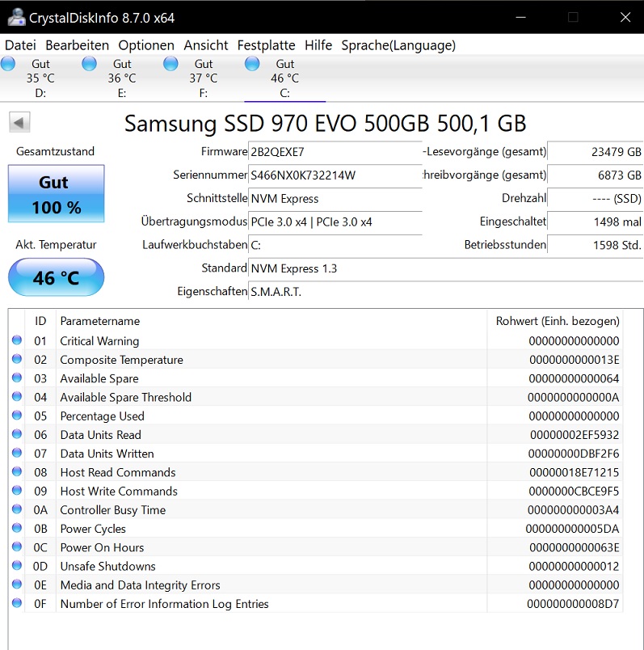Image resolution: width=644 pixels, height=650 pixels.
Task: Click the Übertragungsmodus field PCIe 3.0 x4
Action: coord(335,222)
